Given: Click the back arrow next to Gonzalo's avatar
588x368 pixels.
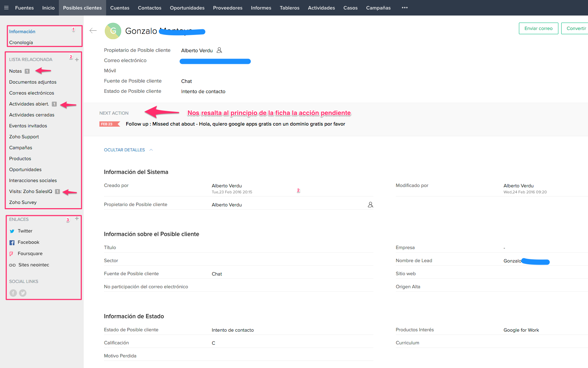Looking at the screenshot, I should pyautogui.click(x=93, y=31).
